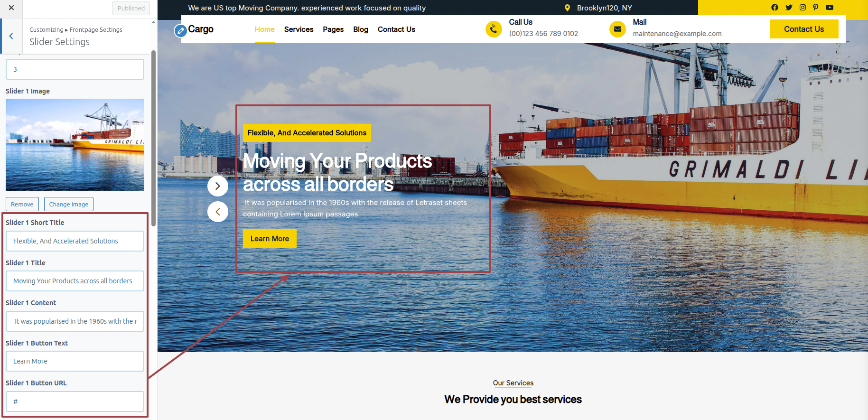Open the Blog menu item
Image resolution: width=868 pixels, height=420 pixels.
pos(360,29)
